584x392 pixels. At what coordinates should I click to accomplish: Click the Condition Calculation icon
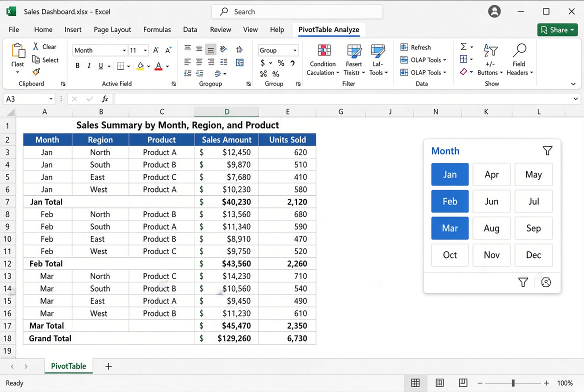(x=323, y=50)
